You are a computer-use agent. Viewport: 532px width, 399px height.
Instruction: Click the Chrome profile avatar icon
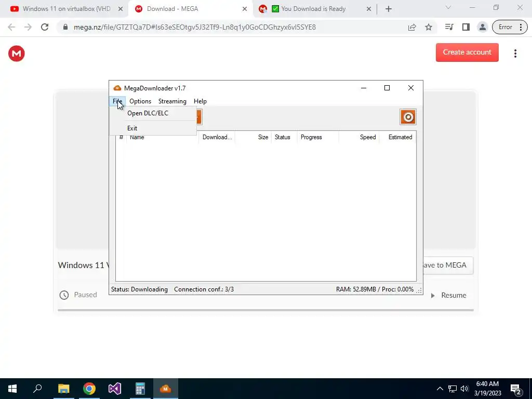tap(482, 27)
